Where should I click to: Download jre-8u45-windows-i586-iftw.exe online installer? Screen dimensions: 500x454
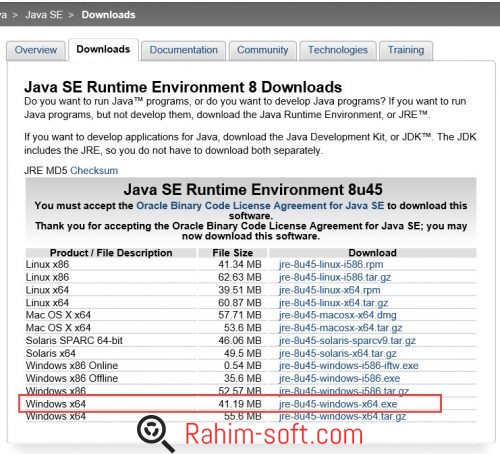click(349, 365)
